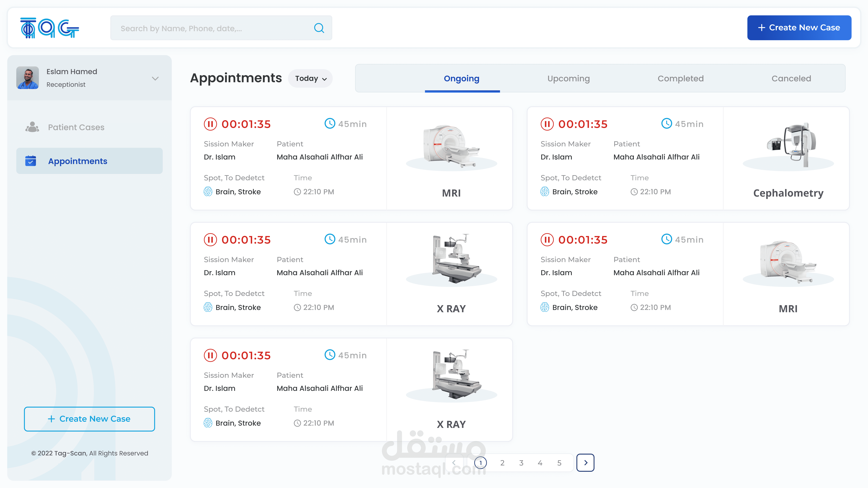Click the top-right Create New Case button
Image resolution: width=868 pixels, height=488 pixels.
[799, 28]
